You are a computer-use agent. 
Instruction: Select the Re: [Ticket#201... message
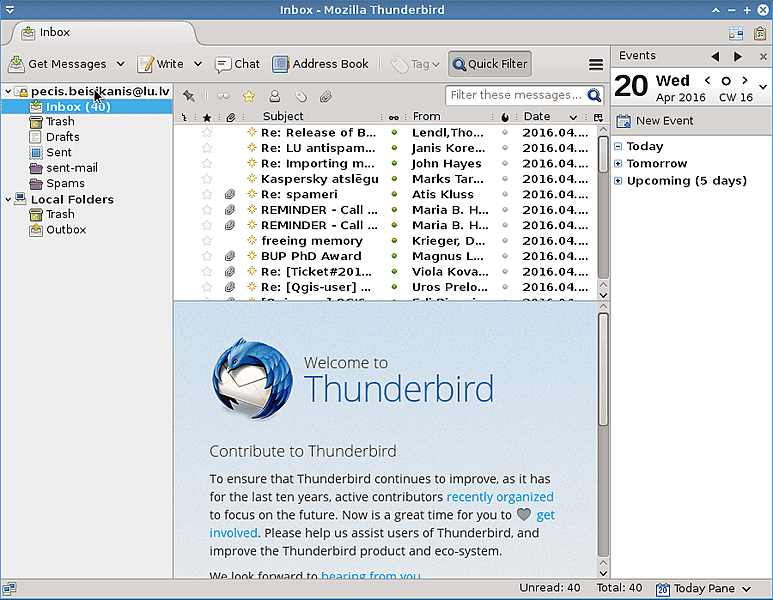coord(316,272)
